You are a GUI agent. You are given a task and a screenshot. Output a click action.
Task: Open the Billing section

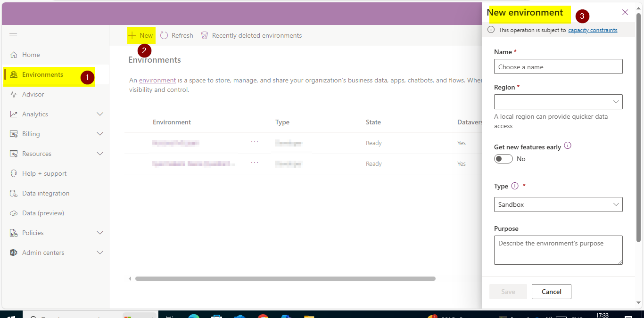31,134
